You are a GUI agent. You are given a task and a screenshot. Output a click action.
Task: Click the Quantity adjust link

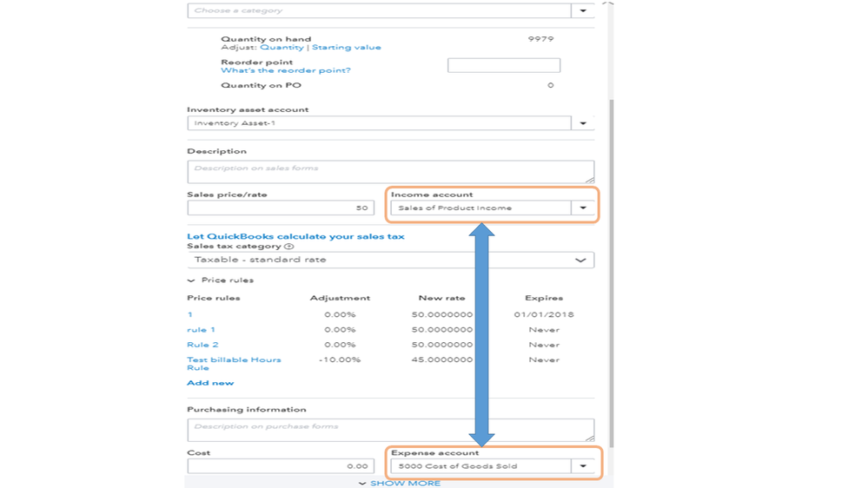(x=282, y=48)
